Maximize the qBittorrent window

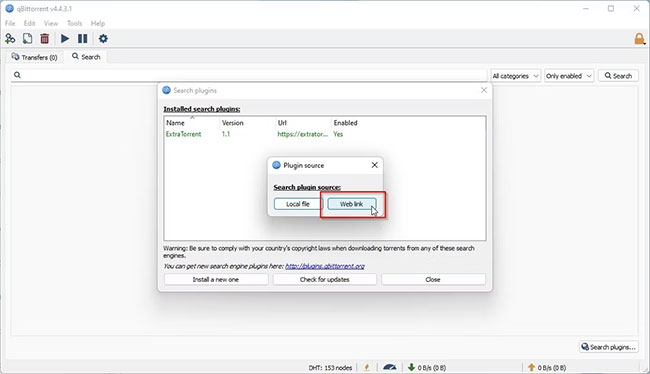[611, 8]
